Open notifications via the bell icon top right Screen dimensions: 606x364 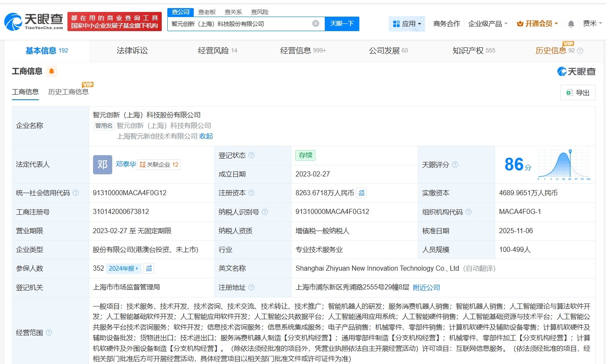(x=571, y=23)
